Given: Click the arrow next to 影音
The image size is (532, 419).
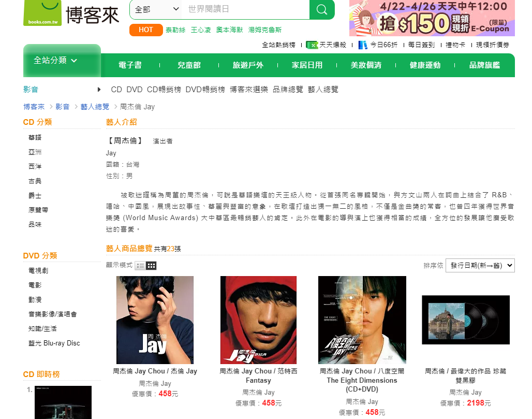Looking at the screenshot, I should pyautogui.click(x=99, y=90).
